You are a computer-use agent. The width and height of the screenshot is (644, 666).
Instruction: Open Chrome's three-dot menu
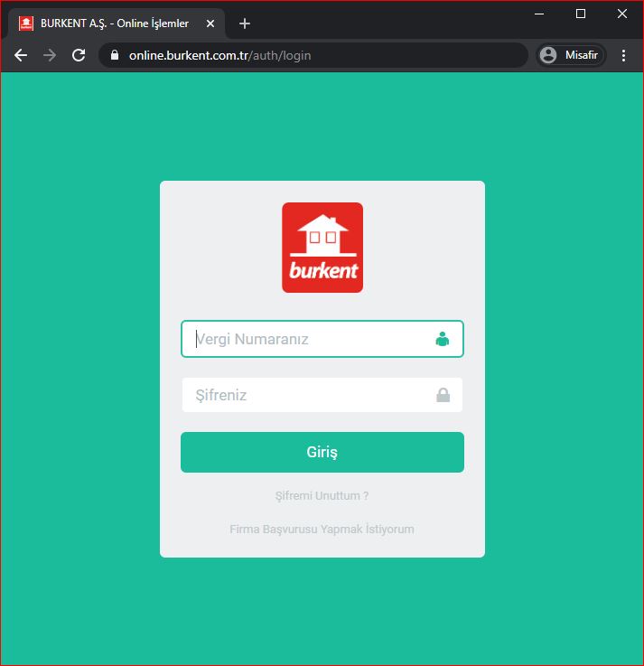(623, 55)
